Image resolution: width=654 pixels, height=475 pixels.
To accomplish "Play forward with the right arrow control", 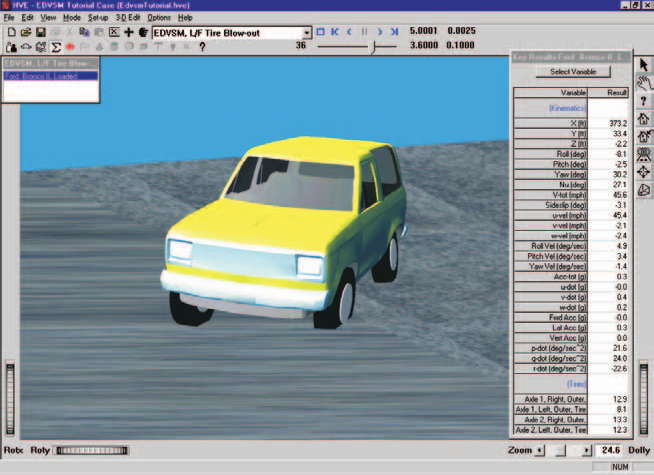I will coord(380,32).
